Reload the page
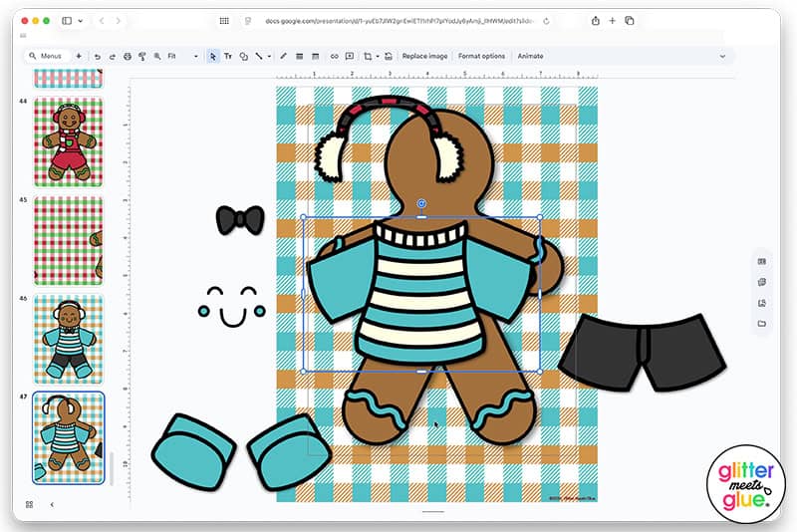 (546, 21)
